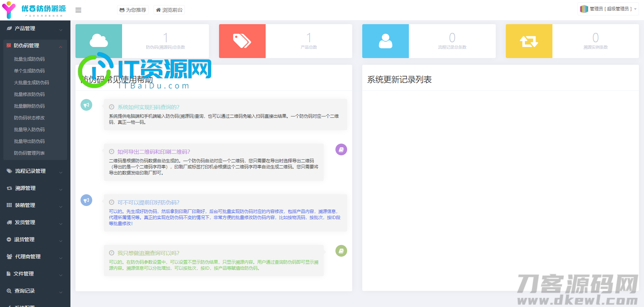Expand the 文件管理 chevron
Image resolution: width=644 pixels, height=307 pixels.
coord(61,275)
